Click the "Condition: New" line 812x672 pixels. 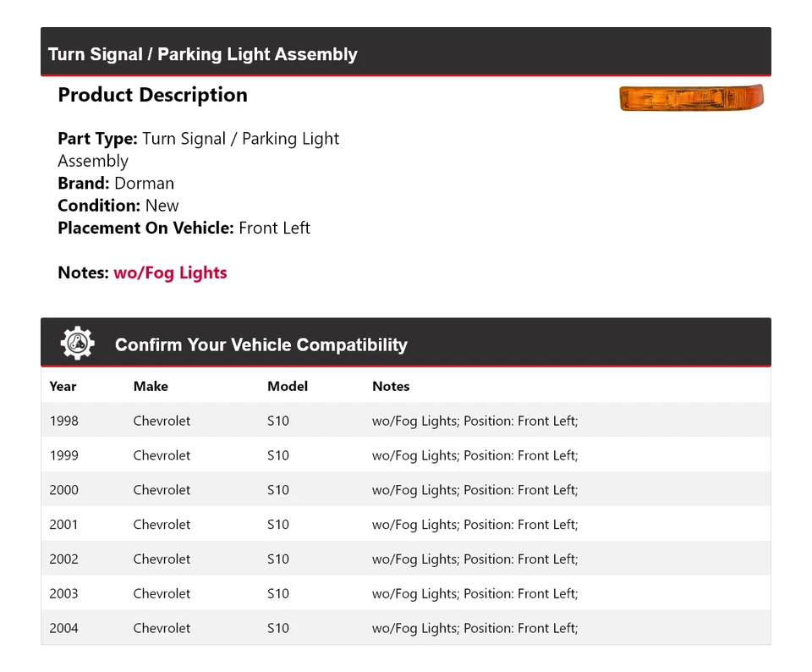point(118,206)
